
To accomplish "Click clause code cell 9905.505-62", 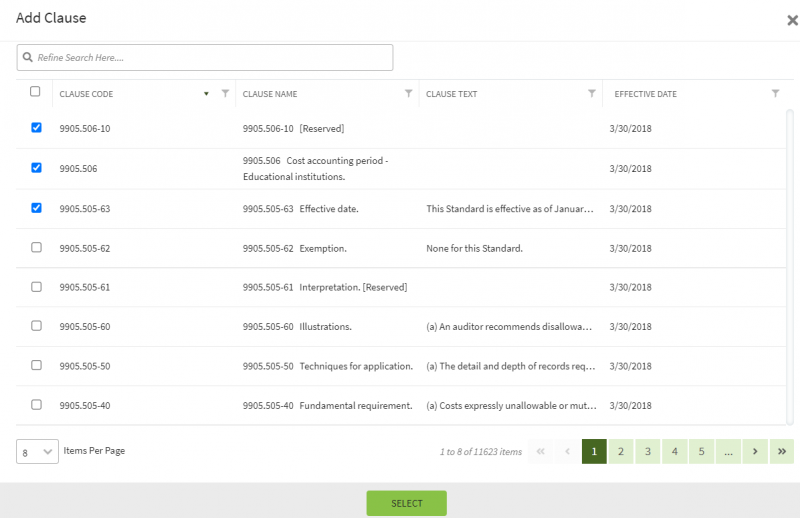I will 85,249.
